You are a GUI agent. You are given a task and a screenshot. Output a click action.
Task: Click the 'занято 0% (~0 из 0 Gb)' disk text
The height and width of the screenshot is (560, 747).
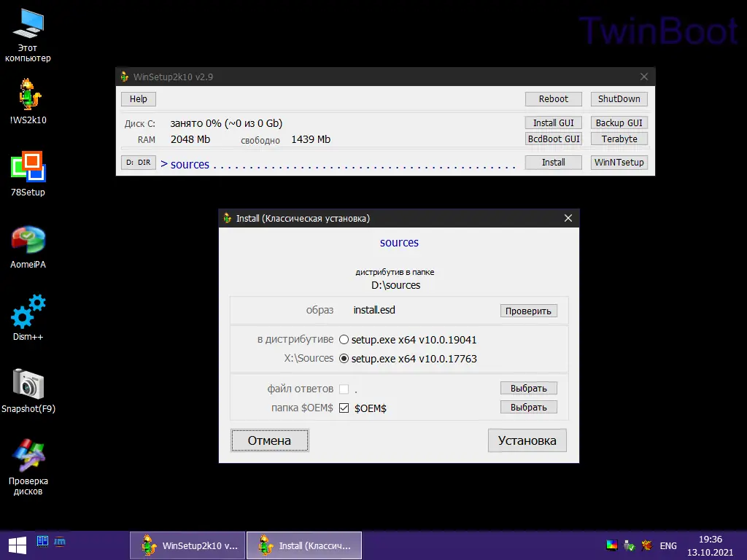226,123
